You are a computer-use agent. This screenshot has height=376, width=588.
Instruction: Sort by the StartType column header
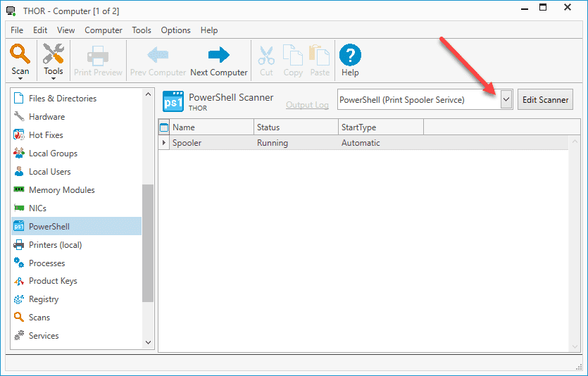pos(381,127)
